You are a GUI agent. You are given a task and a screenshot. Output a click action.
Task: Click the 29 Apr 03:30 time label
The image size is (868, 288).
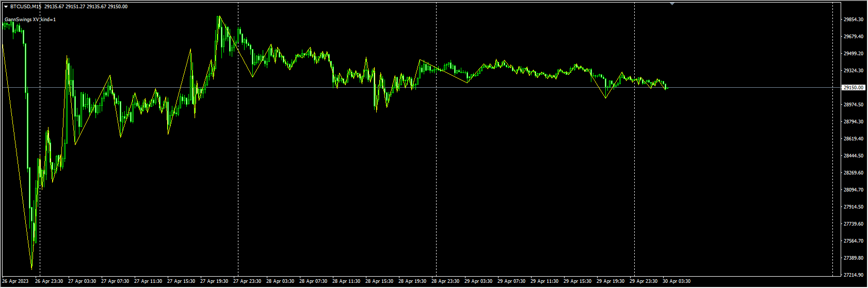click(x=478, y=281)
